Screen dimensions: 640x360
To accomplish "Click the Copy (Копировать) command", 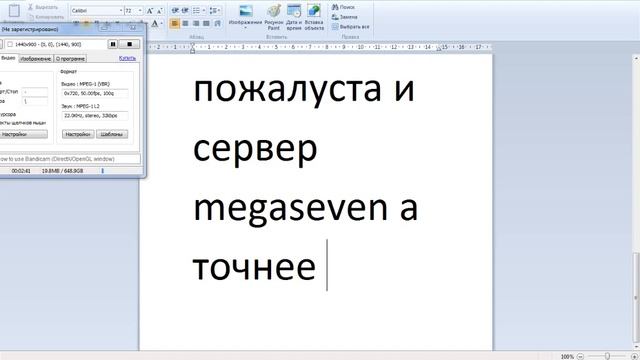I will tap(46, 17).
